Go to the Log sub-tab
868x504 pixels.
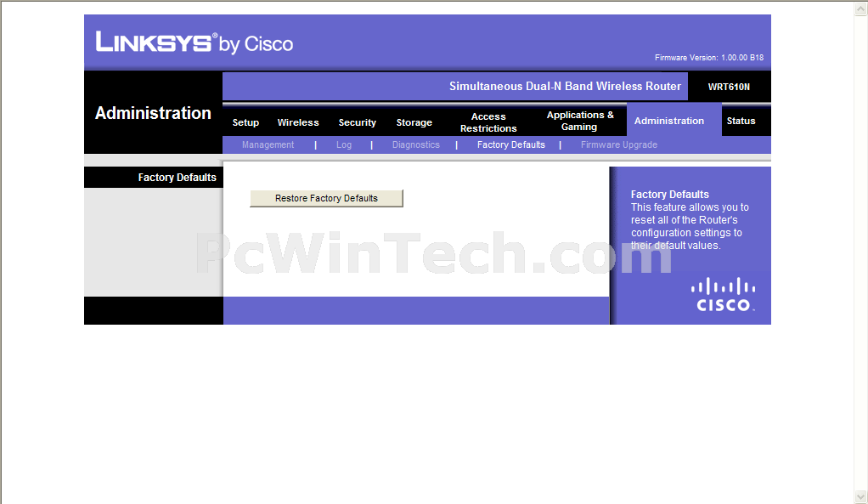coord(344,144)
